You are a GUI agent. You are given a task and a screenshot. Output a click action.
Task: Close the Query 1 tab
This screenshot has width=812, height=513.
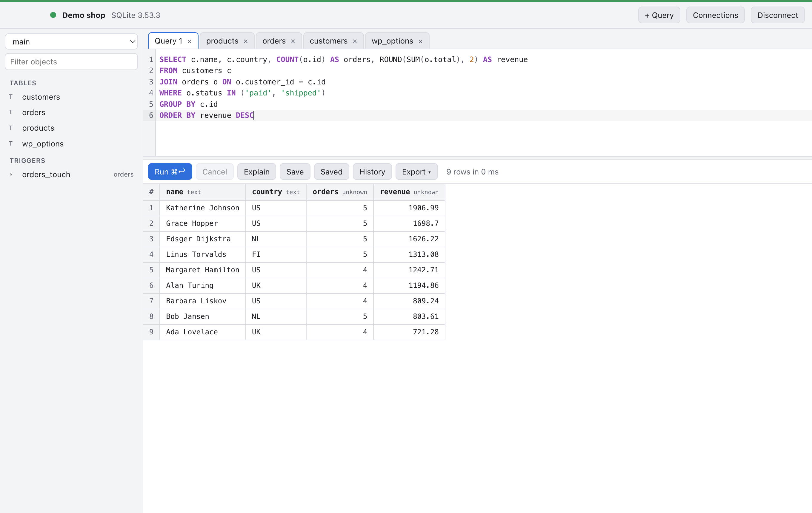190,41
